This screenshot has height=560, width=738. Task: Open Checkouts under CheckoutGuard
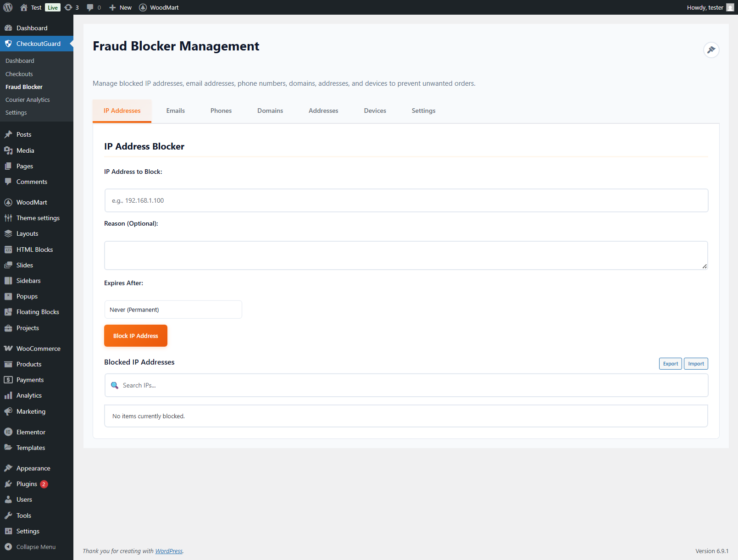(19, 74)
